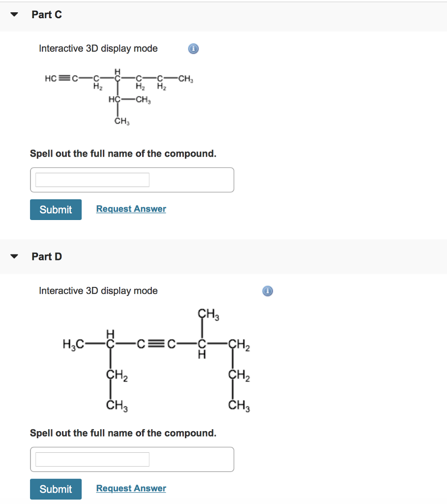The image size is (447, 504).
Task: Submit the Part C answer
Action: point(56,209)
